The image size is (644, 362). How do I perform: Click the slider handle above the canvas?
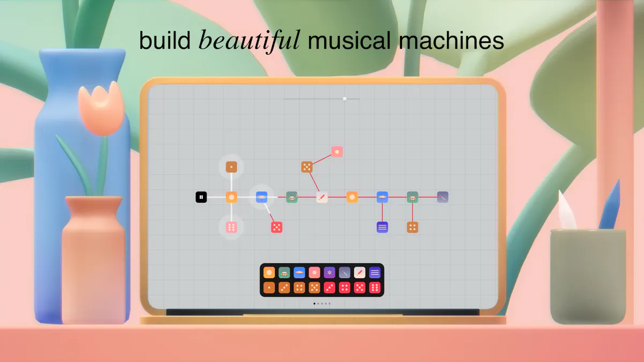pyautogui.click(x=345, y=99)
